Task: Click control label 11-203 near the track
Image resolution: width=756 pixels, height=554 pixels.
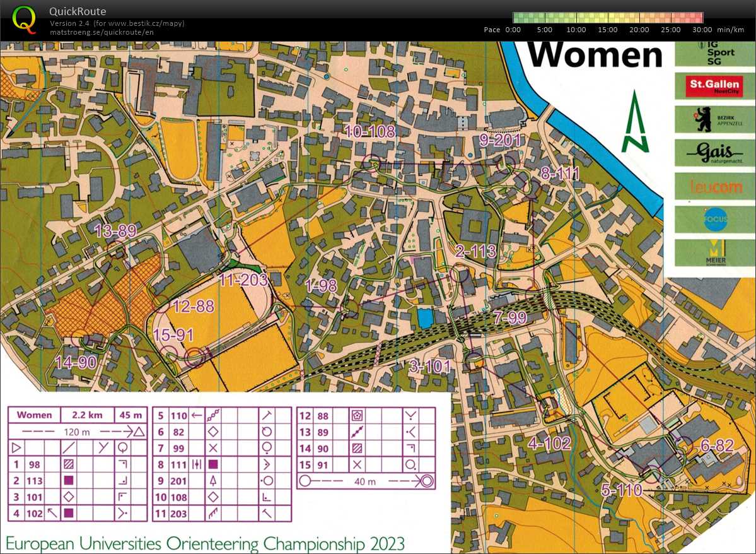Action: (x=243, y=279)
